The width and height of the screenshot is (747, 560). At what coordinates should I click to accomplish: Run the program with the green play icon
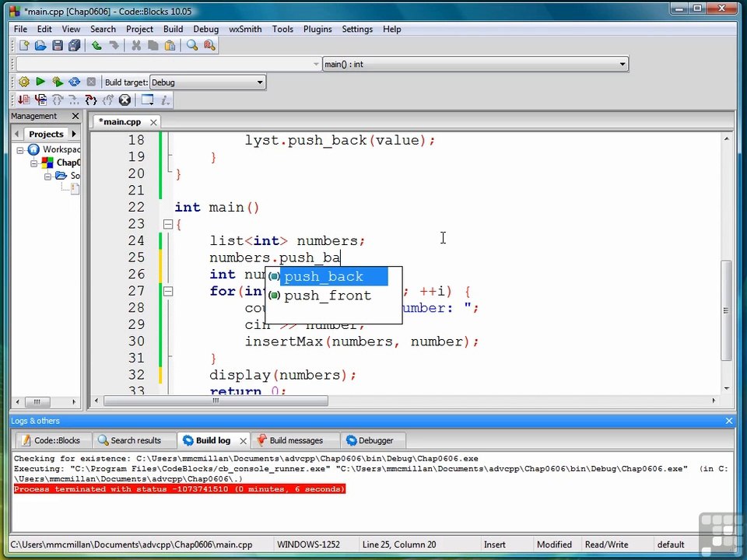coord(40,82)
